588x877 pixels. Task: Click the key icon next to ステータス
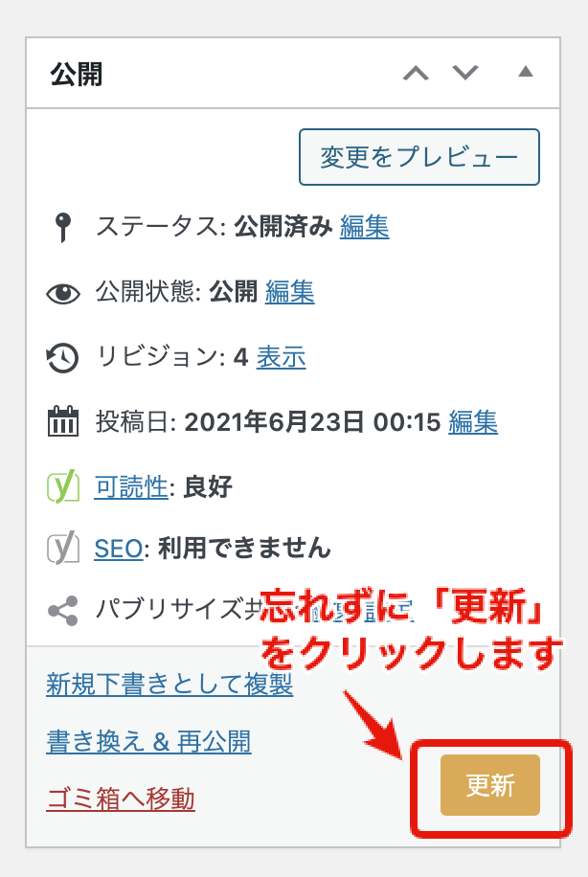[x=62, y=230]
